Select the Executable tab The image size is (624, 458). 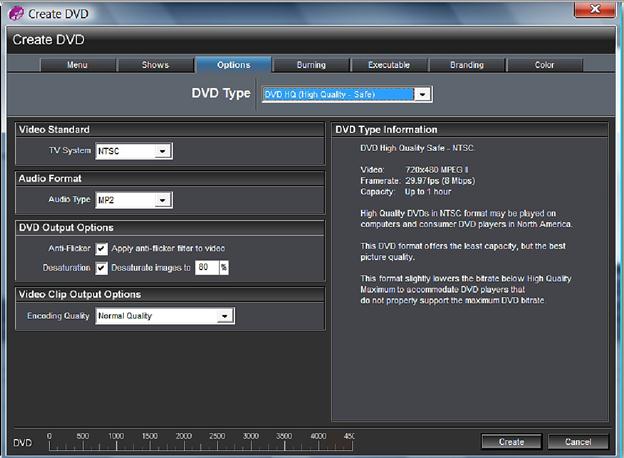click(389, 65)
